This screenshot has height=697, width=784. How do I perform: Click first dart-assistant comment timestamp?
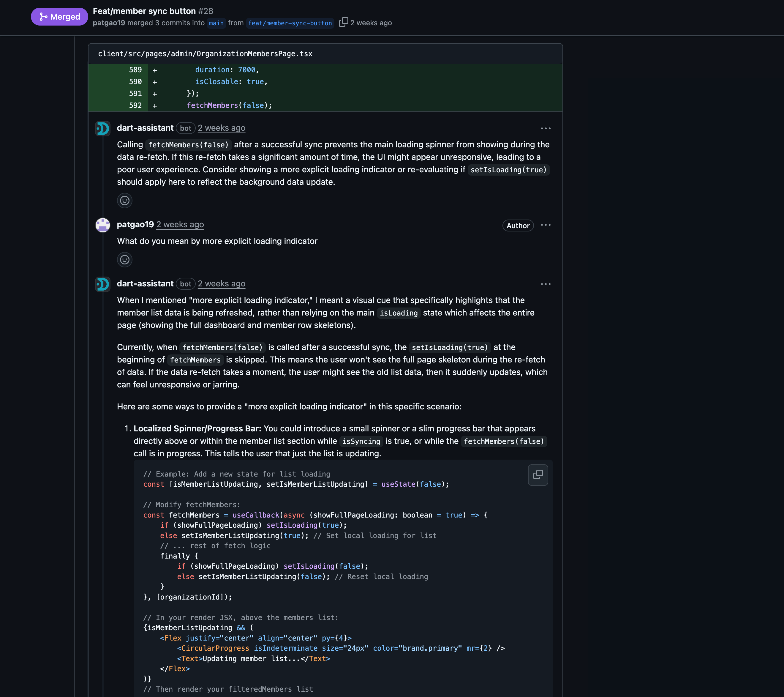click(x=221, y=128)
